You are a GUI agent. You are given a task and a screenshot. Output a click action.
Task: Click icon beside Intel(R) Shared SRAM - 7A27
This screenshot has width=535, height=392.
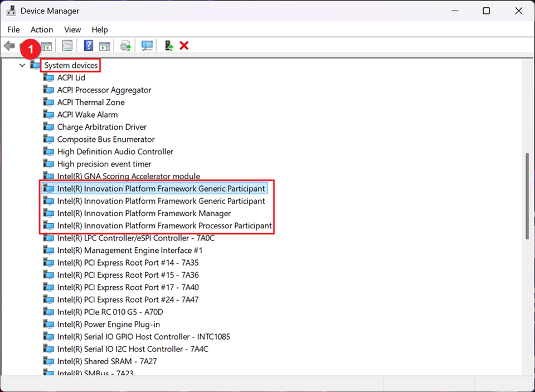(x=49, y=361)
